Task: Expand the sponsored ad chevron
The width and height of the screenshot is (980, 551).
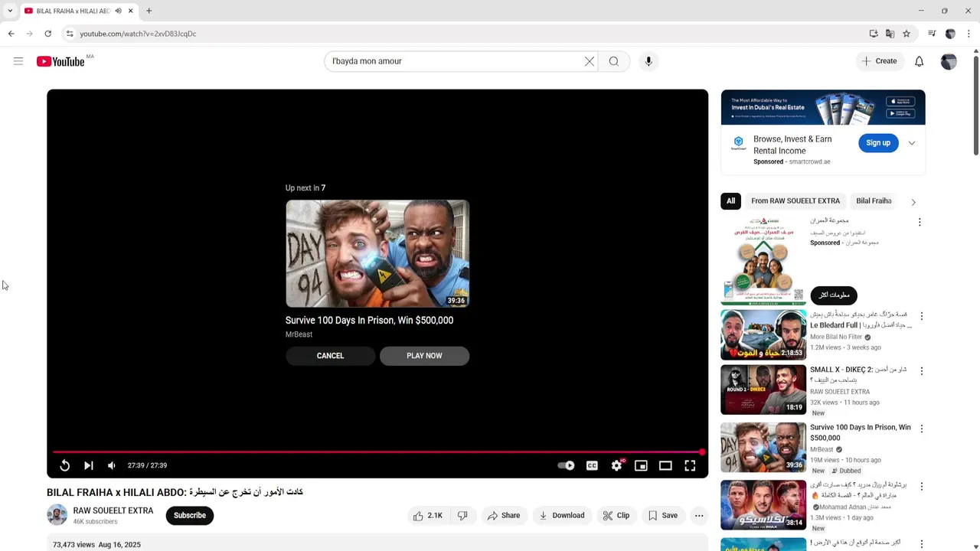Action: (912, 143)
